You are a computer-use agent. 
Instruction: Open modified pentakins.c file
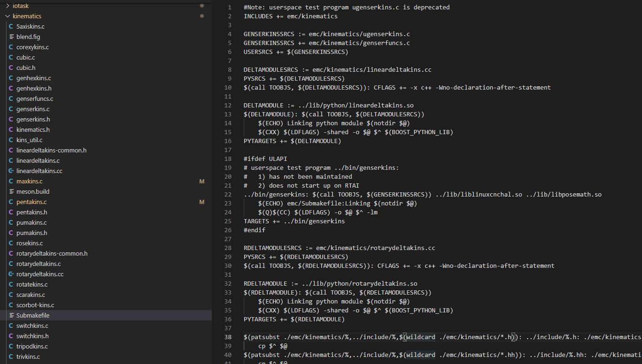[31, 202]
